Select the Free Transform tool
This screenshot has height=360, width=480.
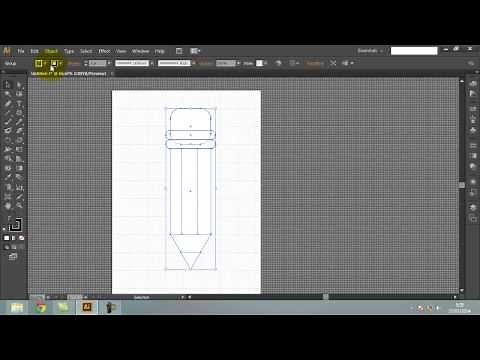click(19, 149)
